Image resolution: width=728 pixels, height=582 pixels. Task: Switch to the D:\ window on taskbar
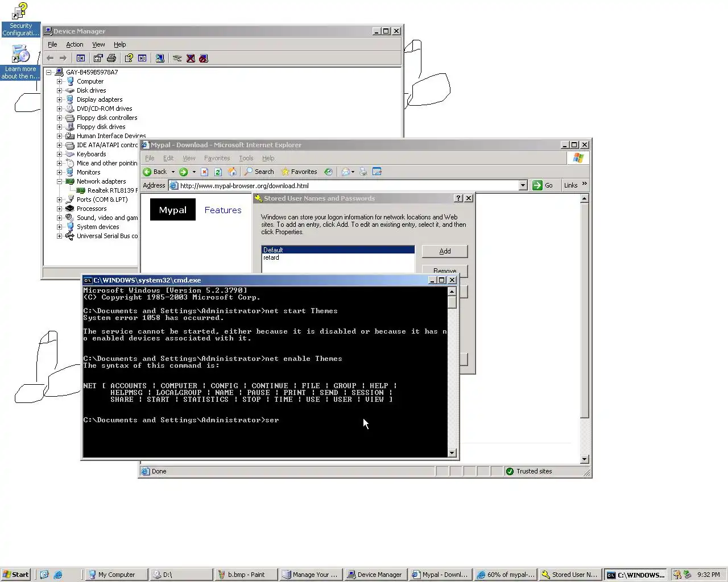click(x=181, y=575)
